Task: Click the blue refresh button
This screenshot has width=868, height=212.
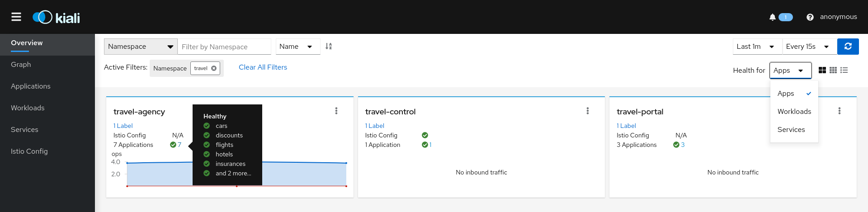Action: click(x=848, y=46)
